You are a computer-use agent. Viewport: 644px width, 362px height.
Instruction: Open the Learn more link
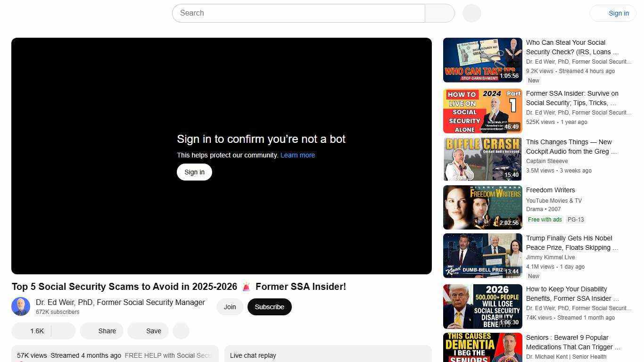coord(297,155)
